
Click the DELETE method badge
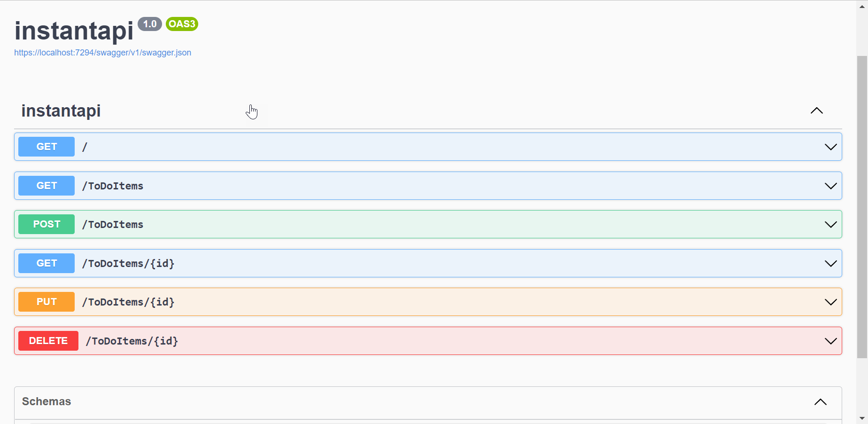tap(48, 341)
